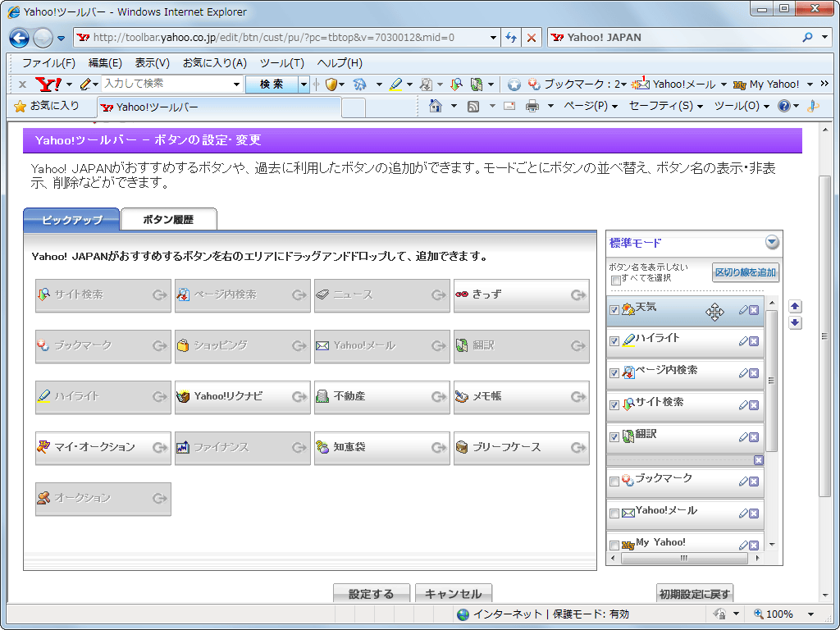Click the add arrow on 不動産 button
Screen dimensions: 840x630
(x=439, y=396)
